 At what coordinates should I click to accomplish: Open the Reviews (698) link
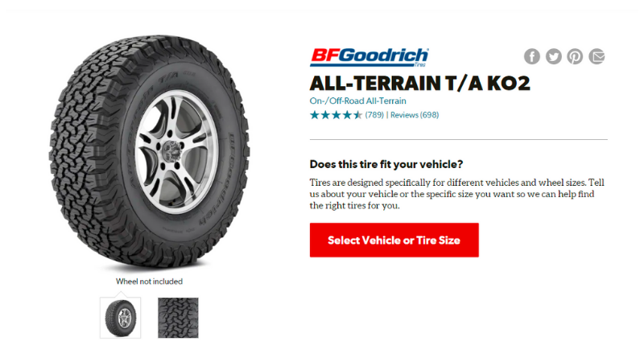click(415, 115)
